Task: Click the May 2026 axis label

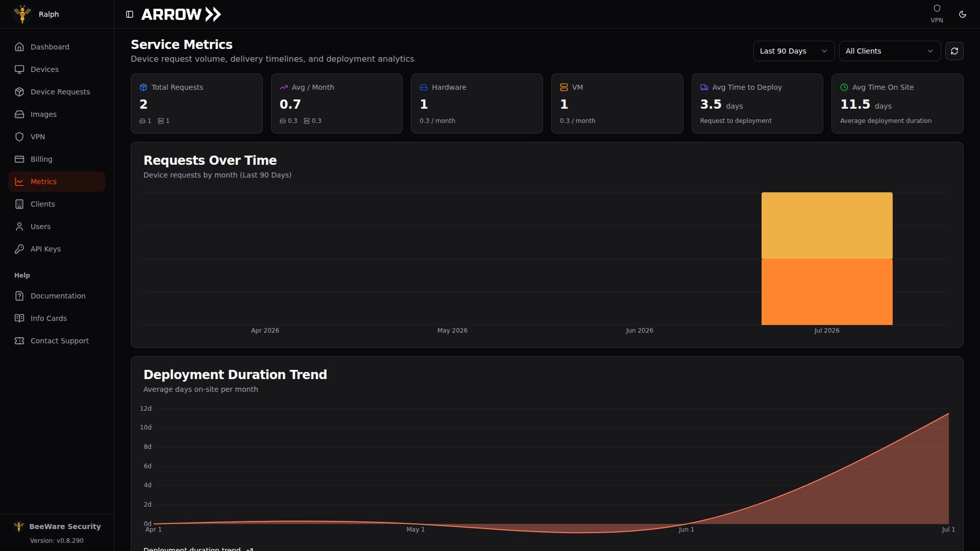Action: pyautogui.click(x=452, y=331)
